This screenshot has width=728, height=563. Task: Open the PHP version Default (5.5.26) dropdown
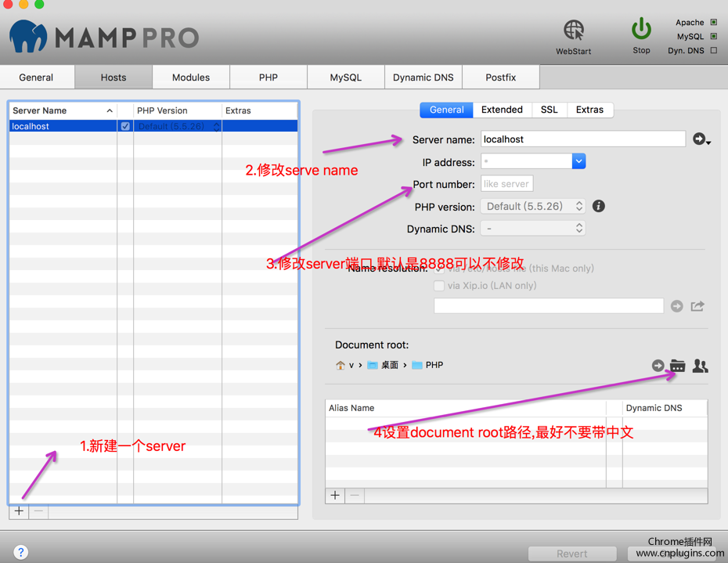tap(533, 206)
